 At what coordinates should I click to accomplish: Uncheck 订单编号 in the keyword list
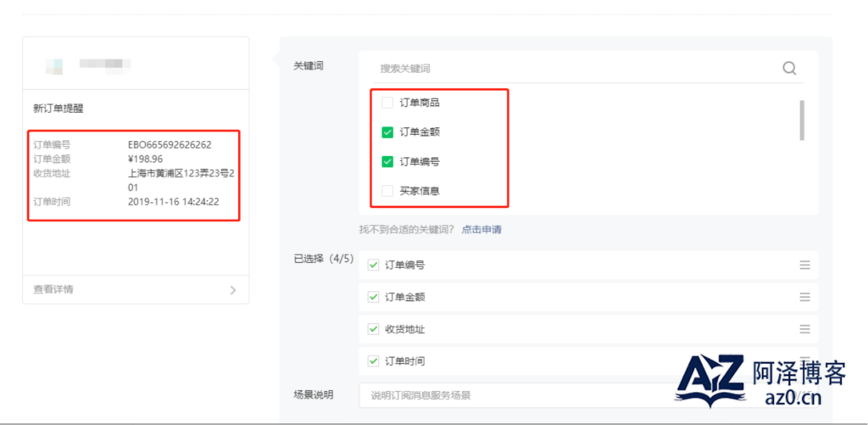point(387,162)
